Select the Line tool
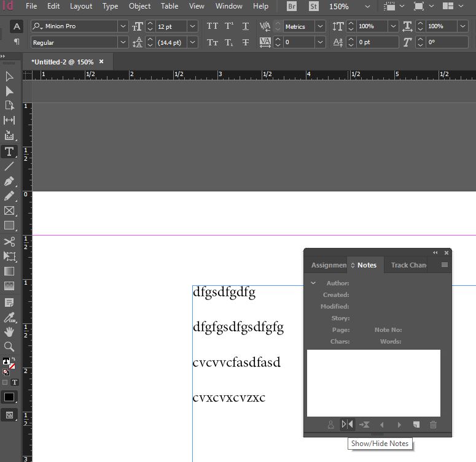The image size is (476, 462). pyautogui.click(x=9, y=166)
